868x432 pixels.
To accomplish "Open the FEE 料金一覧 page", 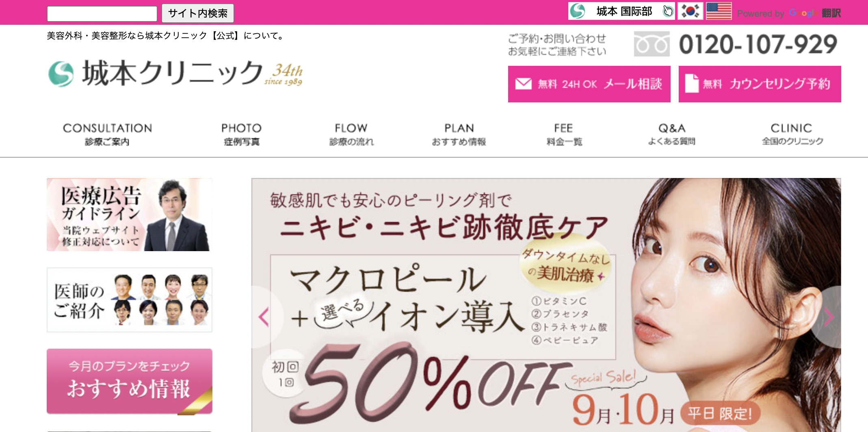I will (564, 135).
